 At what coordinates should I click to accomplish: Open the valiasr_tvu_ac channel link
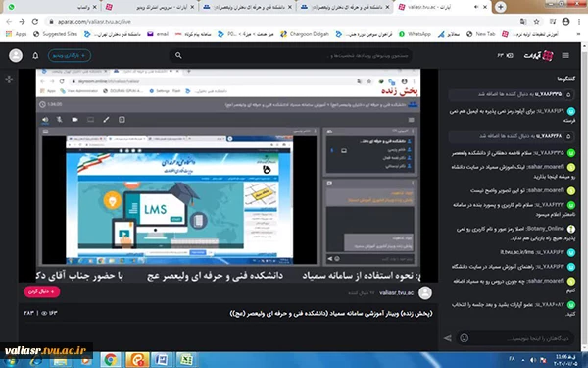pos(396,292)
